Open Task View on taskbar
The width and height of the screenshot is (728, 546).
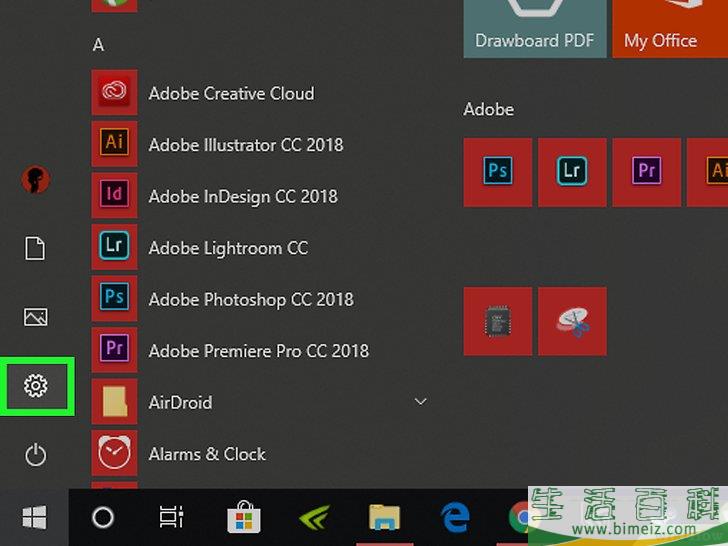(x=171, y=517)
